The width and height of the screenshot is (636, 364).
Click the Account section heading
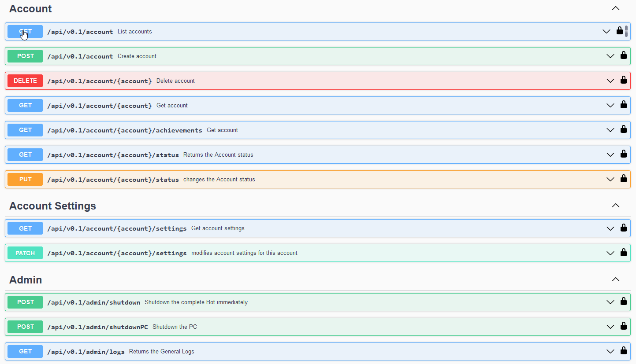click(30, 8)
